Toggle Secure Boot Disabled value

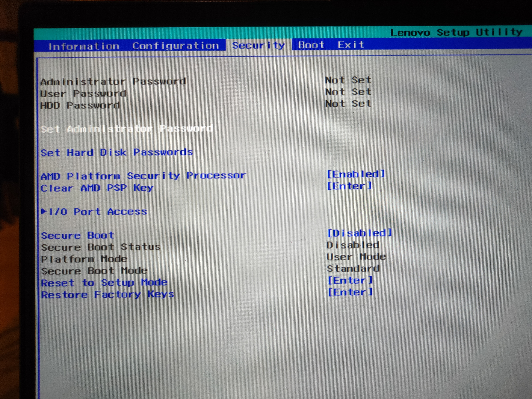pyautogui.click(x=360, y=233)
